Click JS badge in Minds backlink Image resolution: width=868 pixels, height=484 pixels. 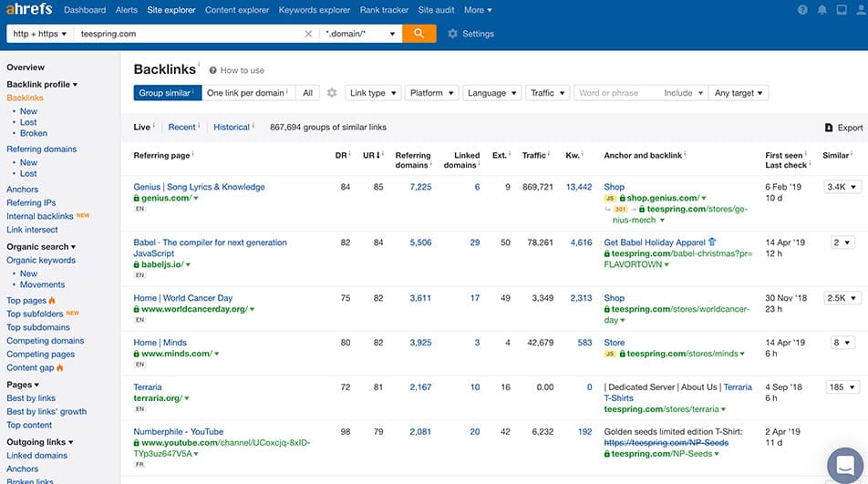pyautogui.click(x=609, y=354)
